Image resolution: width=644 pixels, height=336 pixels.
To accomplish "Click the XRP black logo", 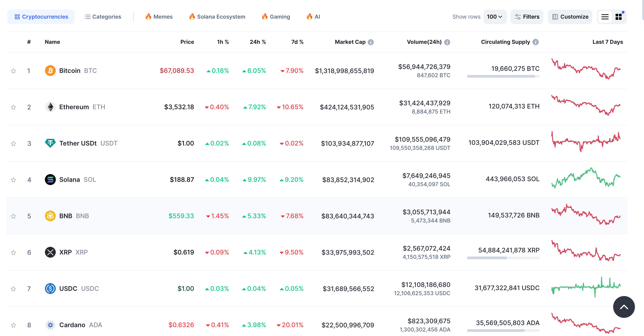I will coord(50,252).
